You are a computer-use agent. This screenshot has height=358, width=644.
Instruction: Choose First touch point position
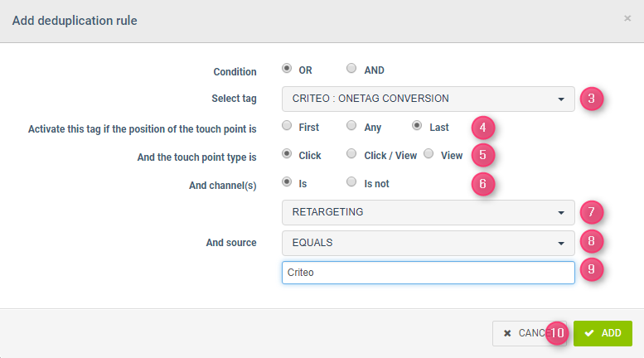point(287,127)
